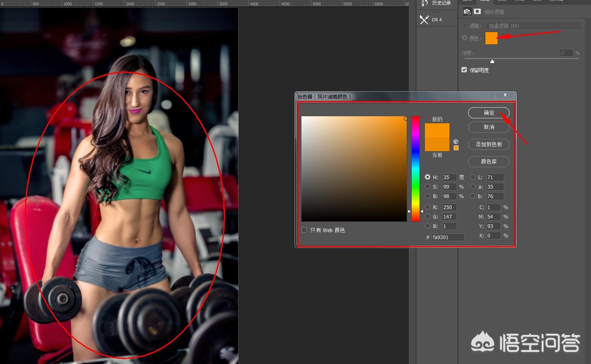Focus the M magenta field showing 54
The width and height of the screenshot is (591, 364).
(494, 217)
